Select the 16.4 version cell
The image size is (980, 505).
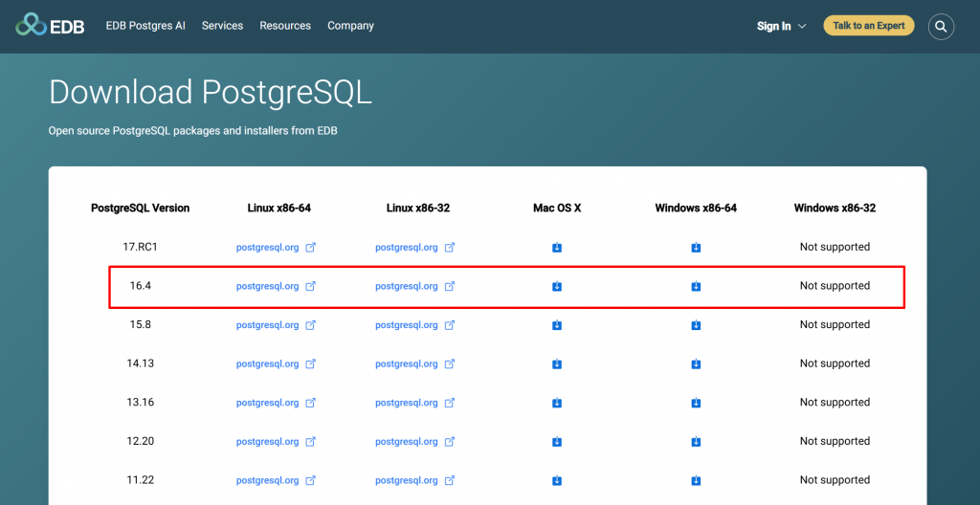[140, 286]
